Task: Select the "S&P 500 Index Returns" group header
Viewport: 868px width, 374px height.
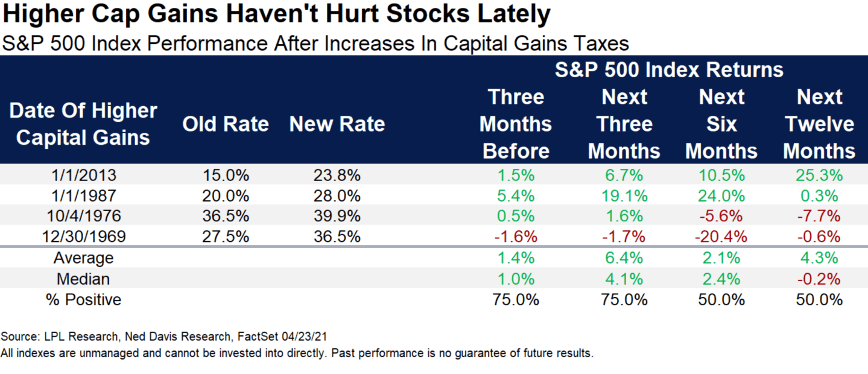Action: pos(669,69)
